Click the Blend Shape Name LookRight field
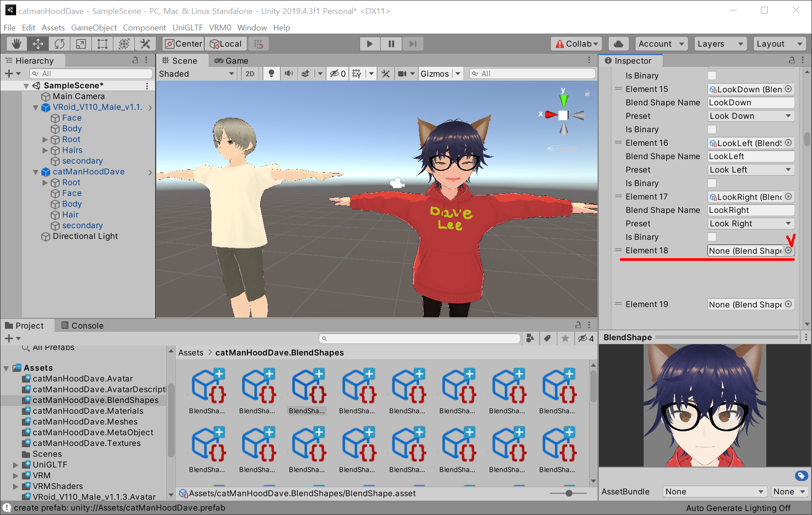 click(751, 210)
